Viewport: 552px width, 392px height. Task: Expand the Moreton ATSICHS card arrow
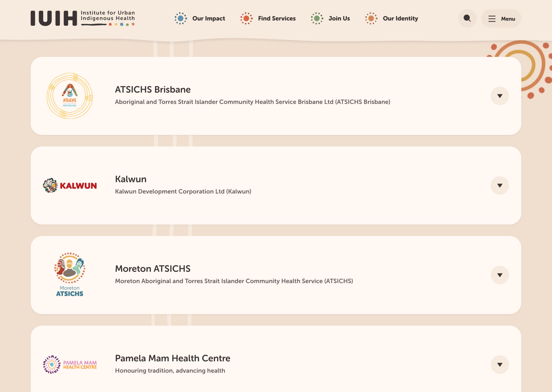[500, 275]
